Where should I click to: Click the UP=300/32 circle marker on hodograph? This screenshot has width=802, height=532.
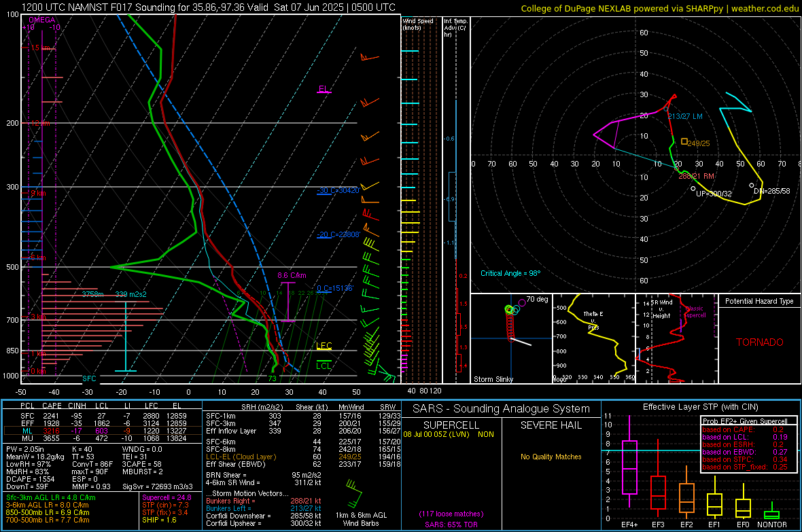pos(693,189)
